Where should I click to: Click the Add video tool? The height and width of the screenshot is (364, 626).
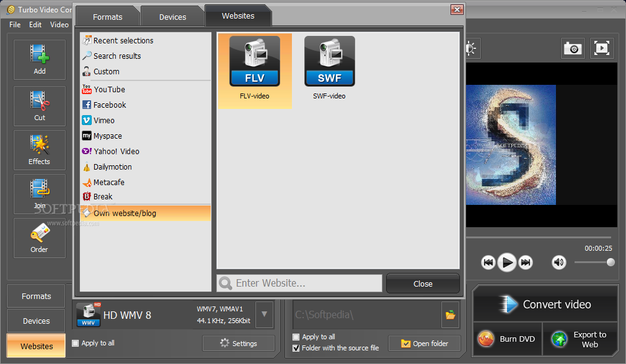coord(40,60)
